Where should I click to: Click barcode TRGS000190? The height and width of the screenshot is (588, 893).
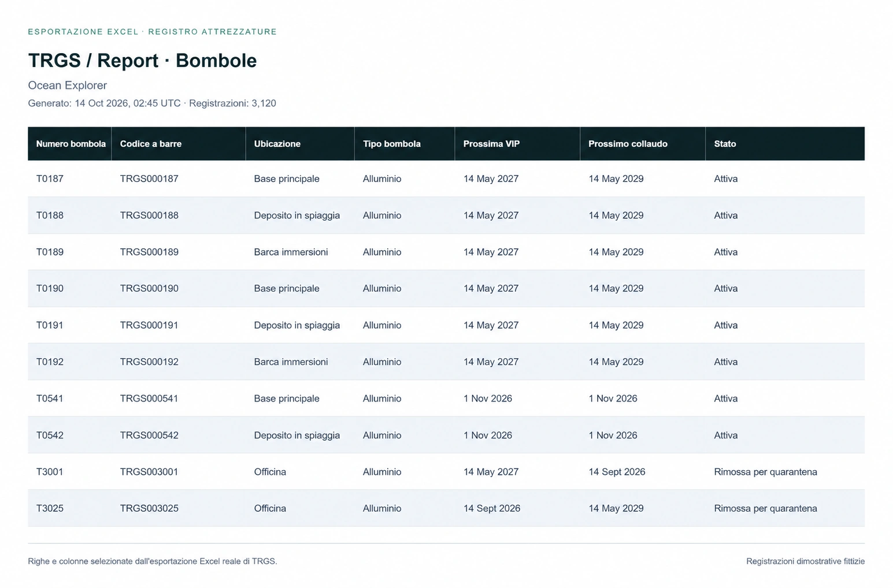pyautogui.click(x=149, y=289)
